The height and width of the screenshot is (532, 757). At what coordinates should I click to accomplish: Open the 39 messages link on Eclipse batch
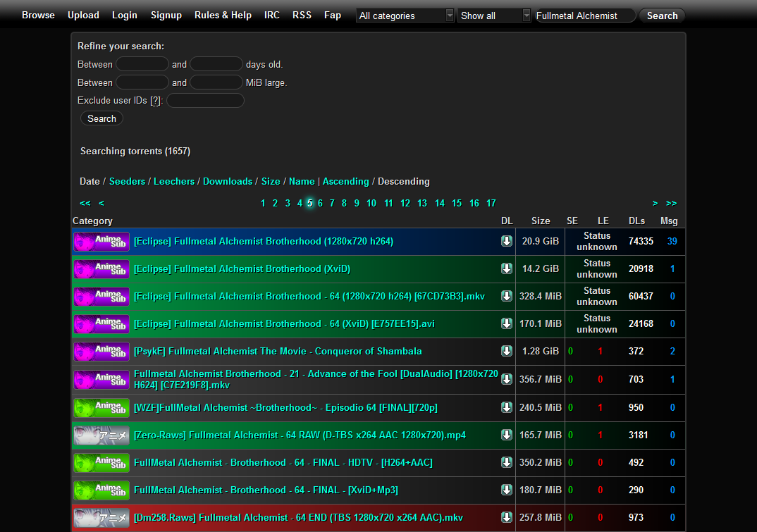click(672, 242)
